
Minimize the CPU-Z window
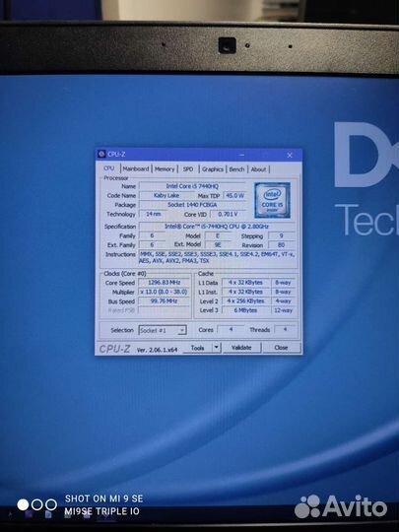[241, 155]
